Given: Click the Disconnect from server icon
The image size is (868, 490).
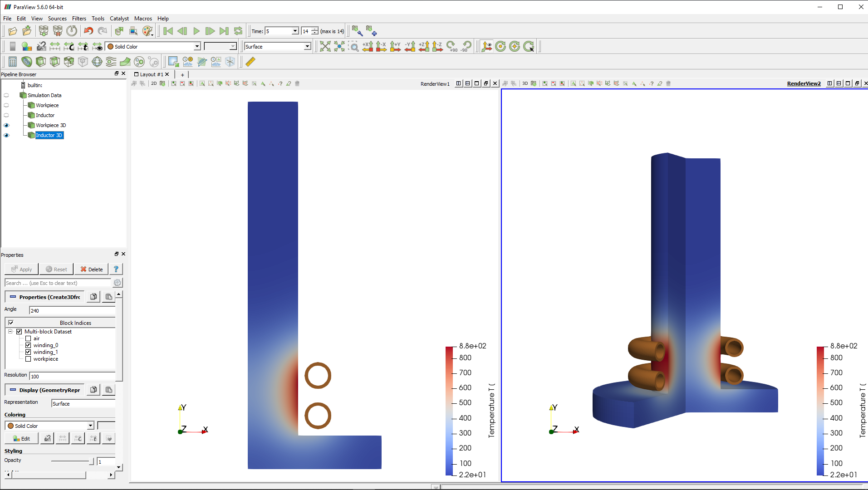Looking at the screenshot, I should (x=58, y=31).
